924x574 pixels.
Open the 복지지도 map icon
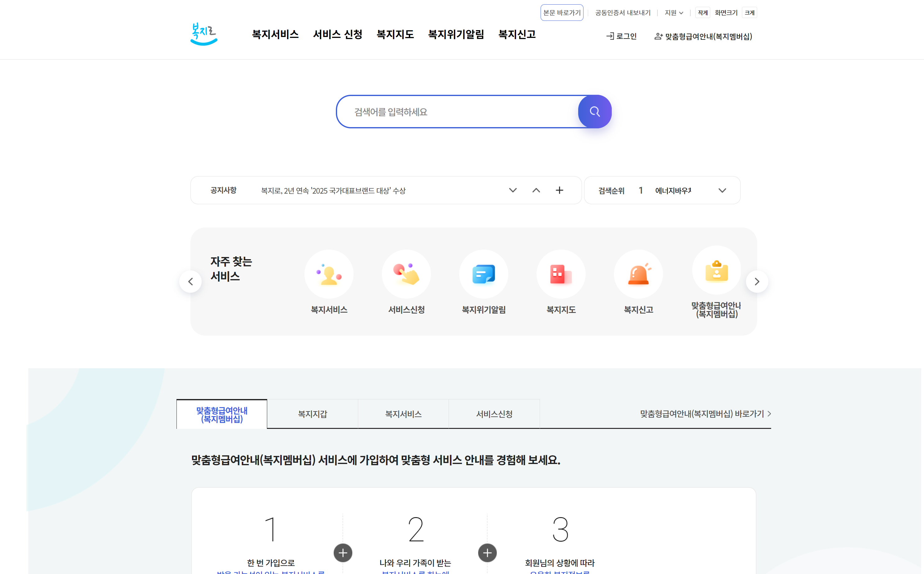561,274
